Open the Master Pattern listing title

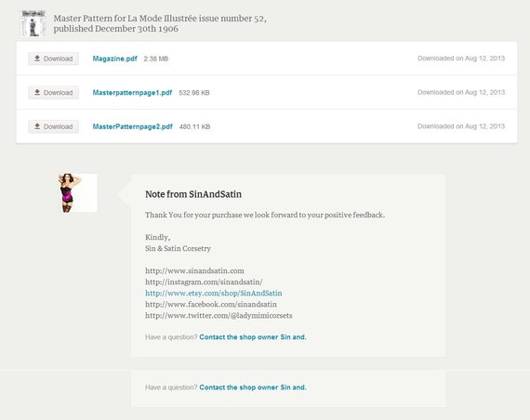click(x=160, y=23)
